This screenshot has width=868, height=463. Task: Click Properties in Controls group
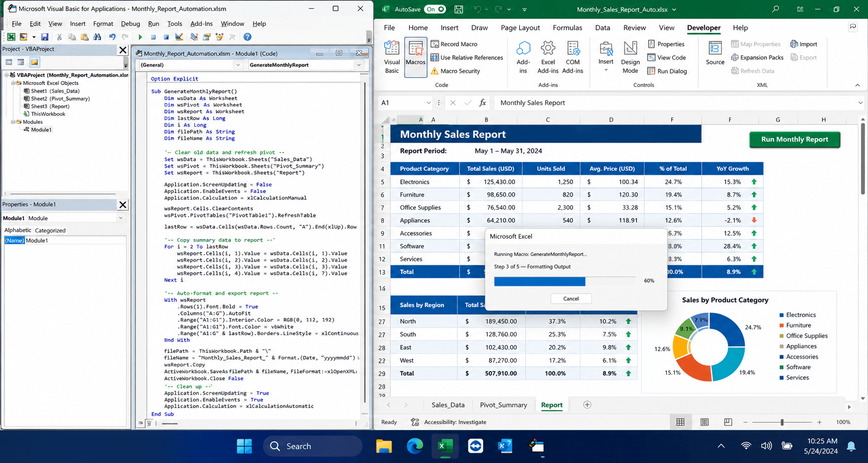pyautogui.click(x=666, y=44)
